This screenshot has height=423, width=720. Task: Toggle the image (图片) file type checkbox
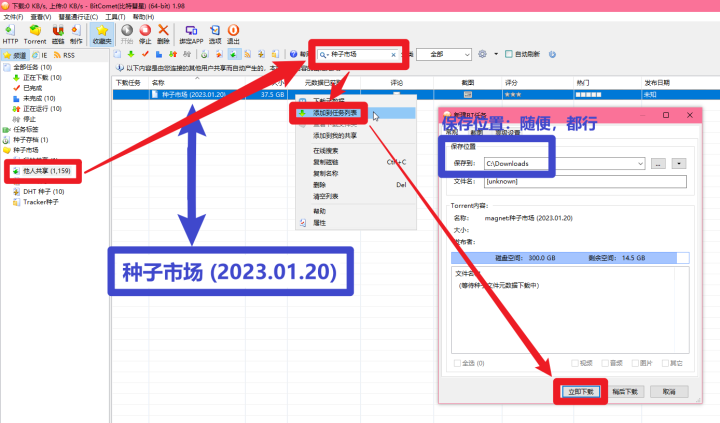(x=635, y=363)
